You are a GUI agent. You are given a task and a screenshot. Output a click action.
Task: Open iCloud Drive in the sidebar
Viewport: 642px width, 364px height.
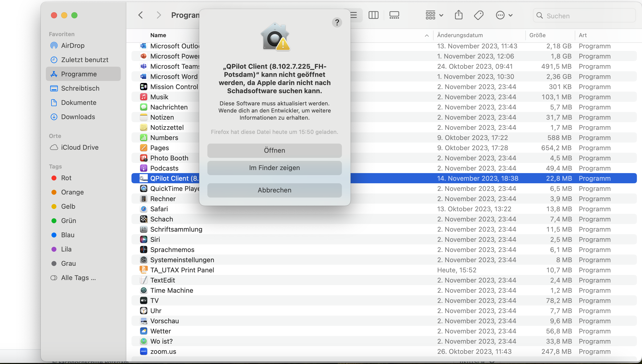point(83,147)
